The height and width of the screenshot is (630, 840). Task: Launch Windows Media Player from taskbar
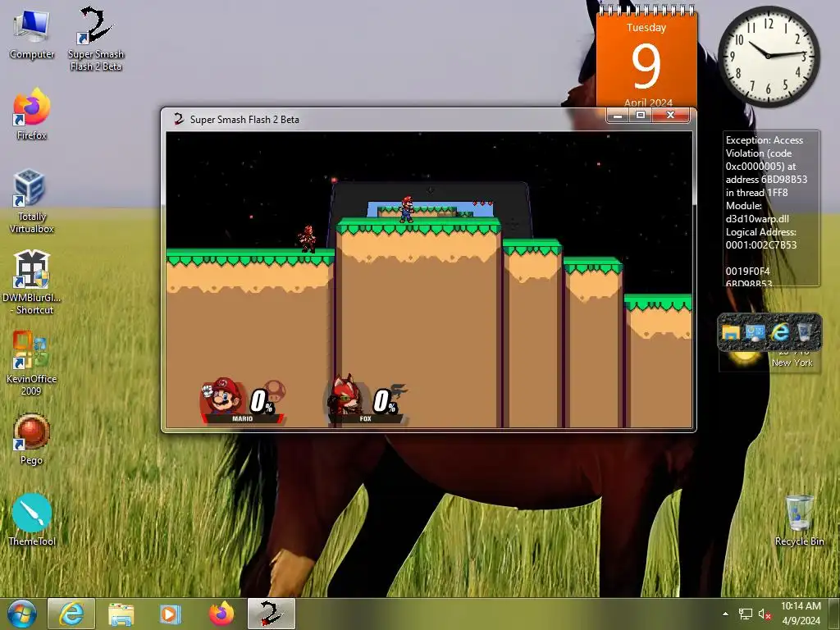[171, 614]
